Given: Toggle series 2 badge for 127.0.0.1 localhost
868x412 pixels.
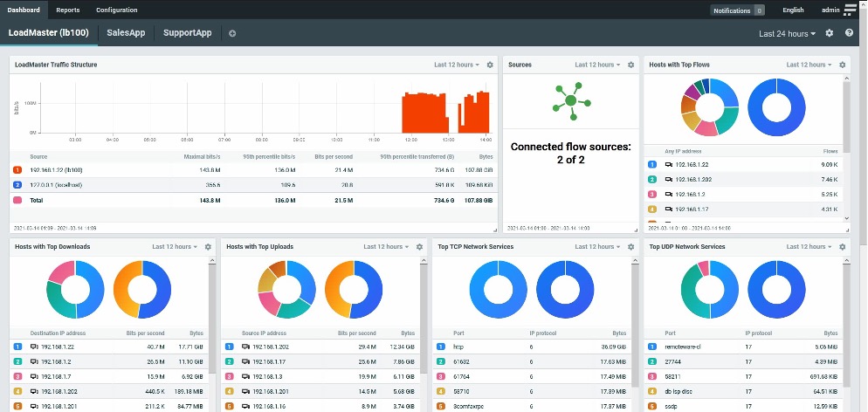Looking at the screenshot, I should point(18,185).
